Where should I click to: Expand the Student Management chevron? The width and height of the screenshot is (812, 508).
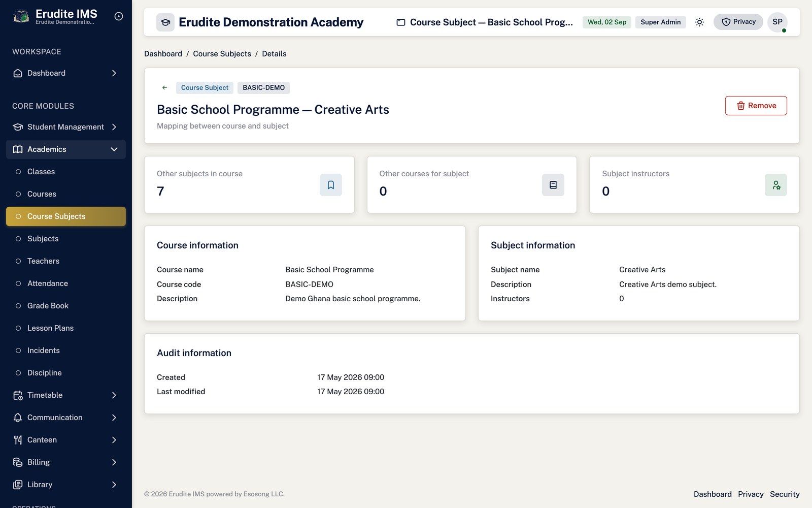[114, 127]
